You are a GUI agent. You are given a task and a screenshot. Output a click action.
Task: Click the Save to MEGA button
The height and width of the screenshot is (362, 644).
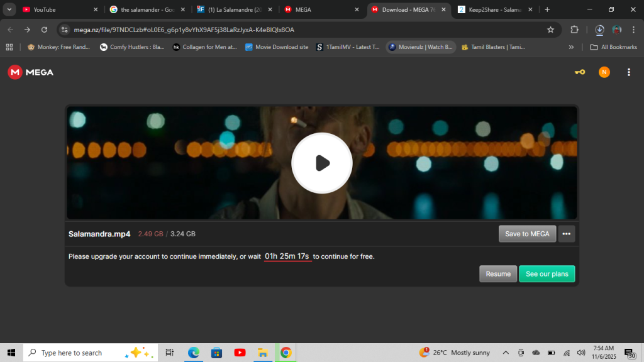pyautogui.click(x=527, y=234)
